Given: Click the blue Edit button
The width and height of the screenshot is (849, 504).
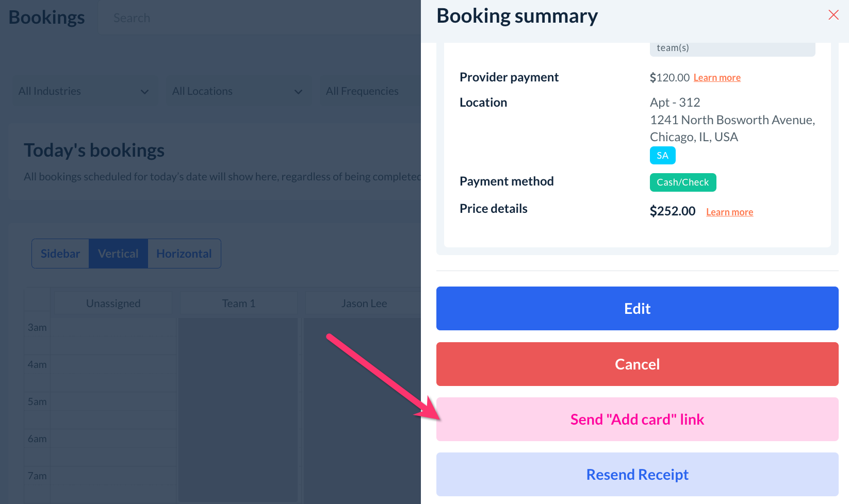Looking at the screenshot, I should 637,308.
